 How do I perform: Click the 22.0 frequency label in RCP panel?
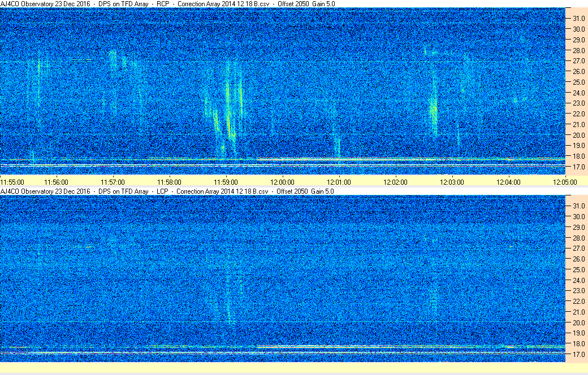pyautogui.click(x=578, y=114)
